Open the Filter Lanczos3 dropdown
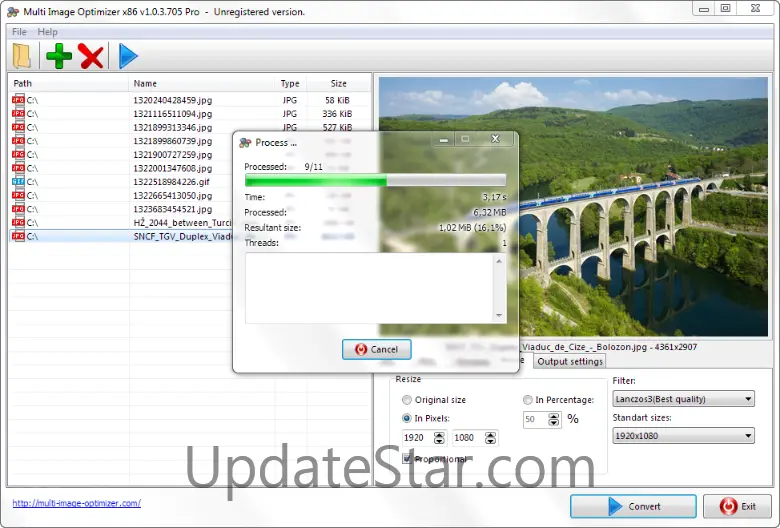Viewport: 780px width, 528px height. click(x=683, y=399)
